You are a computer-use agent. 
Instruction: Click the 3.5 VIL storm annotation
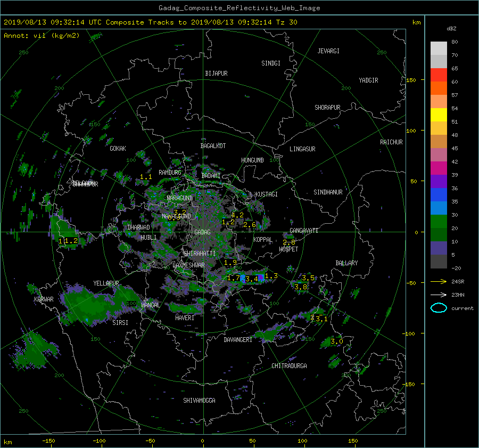tap(308, 278)
